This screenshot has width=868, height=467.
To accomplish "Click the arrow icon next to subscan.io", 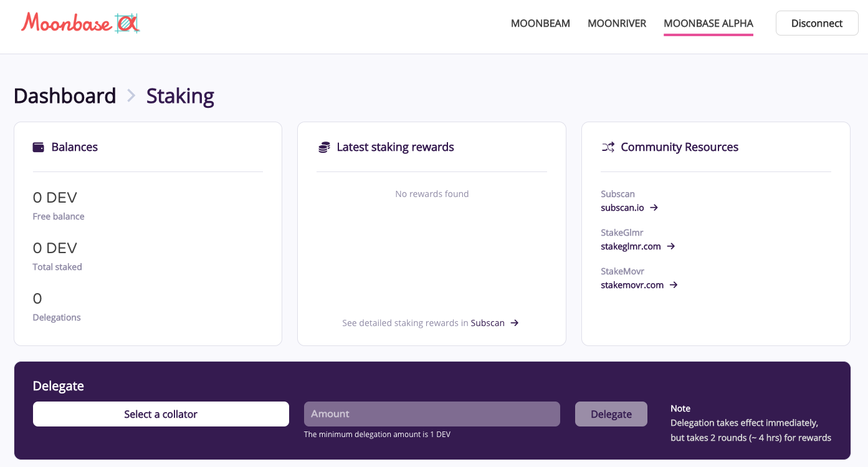I will pyautogui.click(x=654, y=208).
